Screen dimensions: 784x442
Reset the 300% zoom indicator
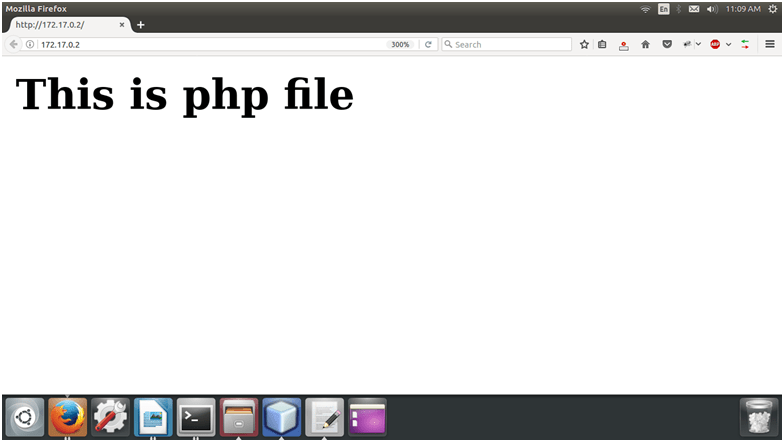click(400, 44)
